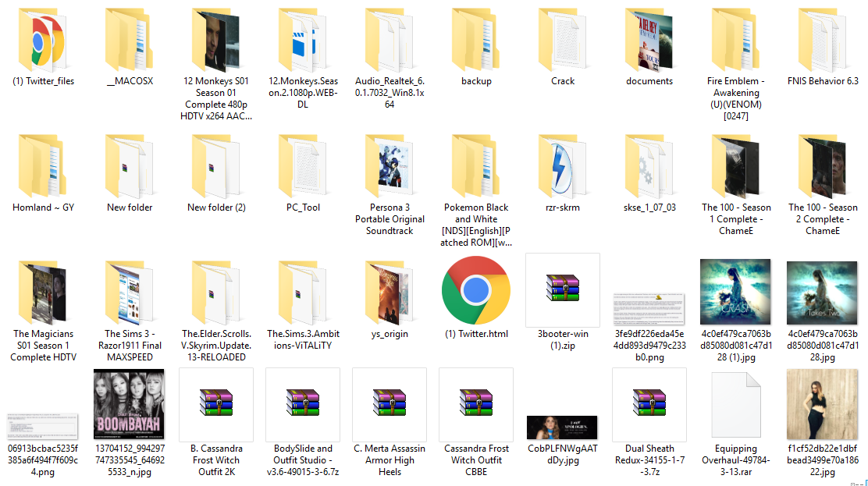
Task: Select The 100 - Season 1 Complete folder
Action: [736, 166]
